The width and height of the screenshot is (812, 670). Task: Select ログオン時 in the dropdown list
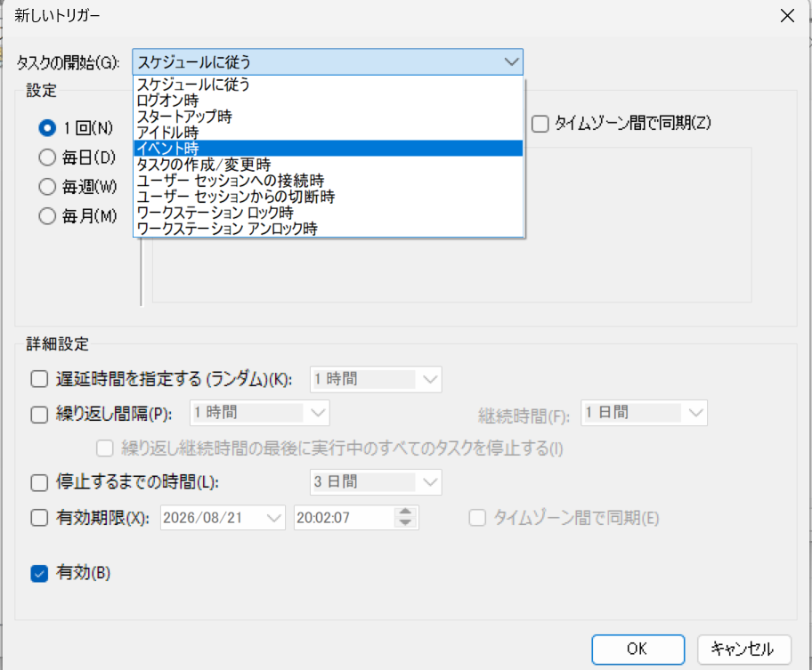(x=169, y=101)
